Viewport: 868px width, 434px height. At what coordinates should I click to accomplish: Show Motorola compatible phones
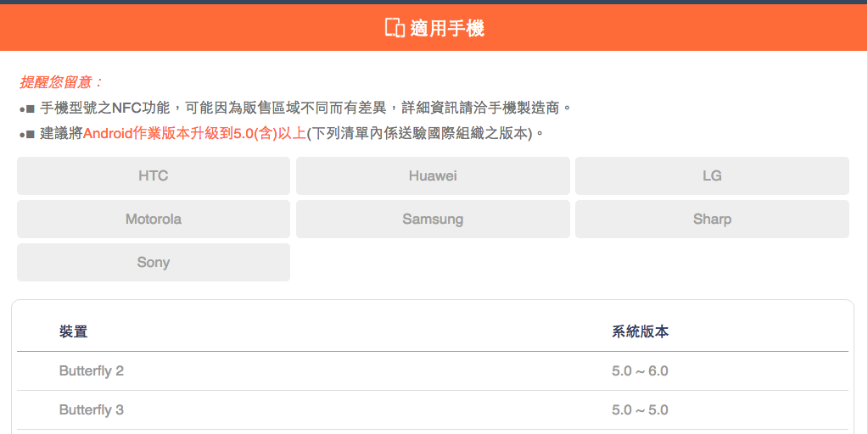pyautogui.click(x=154, y=219)
